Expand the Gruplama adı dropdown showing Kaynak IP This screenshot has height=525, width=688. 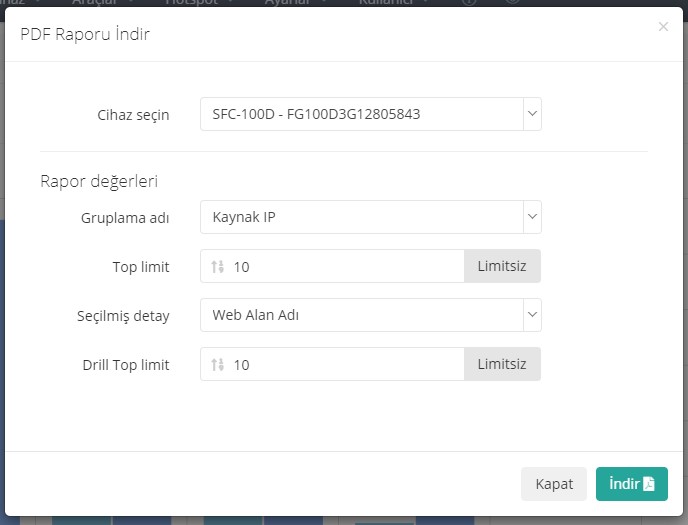[x=370, y=217]
